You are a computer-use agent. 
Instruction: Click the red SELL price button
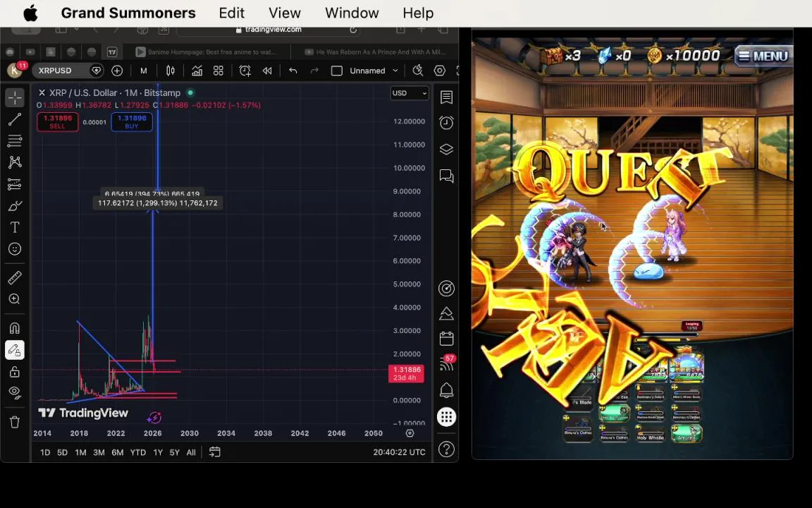coord(58,122)
